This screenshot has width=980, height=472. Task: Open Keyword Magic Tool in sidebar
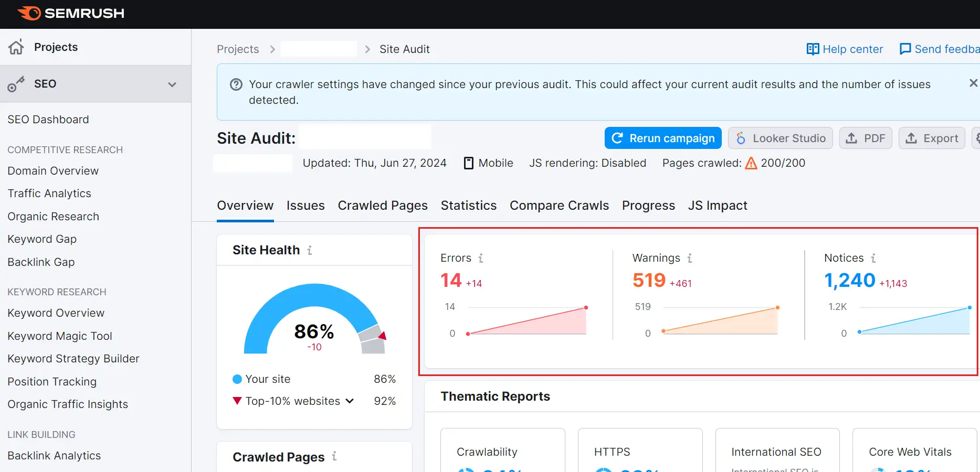60,336
